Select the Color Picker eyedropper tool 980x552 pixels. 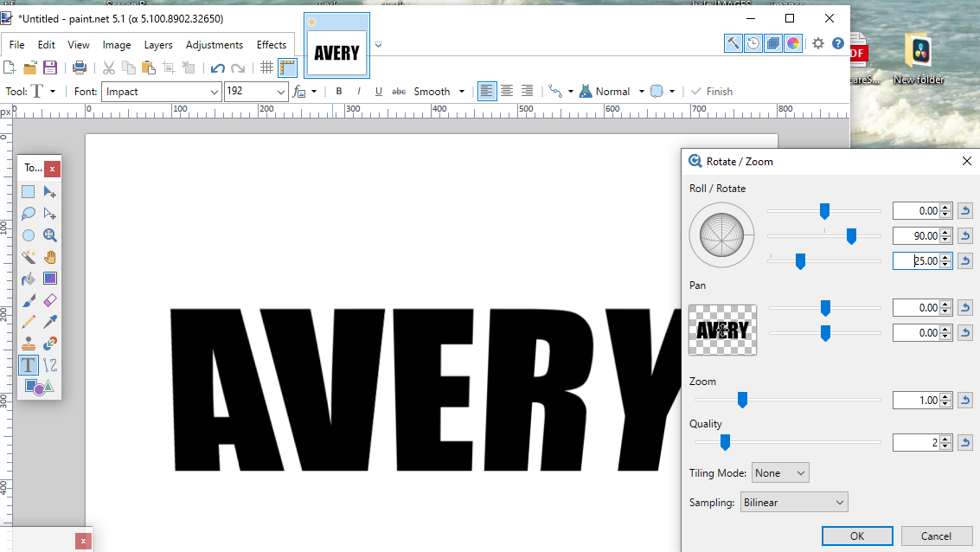tap(50, 322)
